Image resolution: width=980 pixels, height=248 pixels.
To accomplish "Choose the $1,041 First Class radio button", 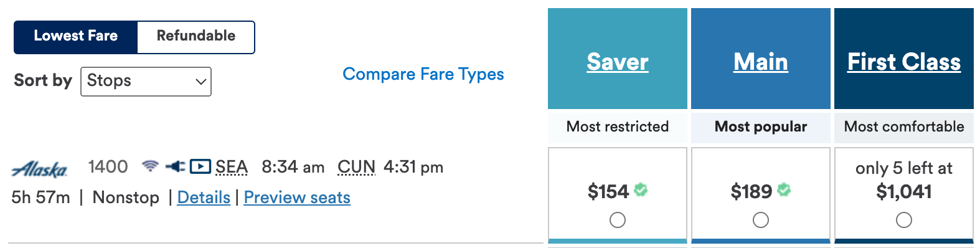I will pyautogui.click(x=904, y=220).
